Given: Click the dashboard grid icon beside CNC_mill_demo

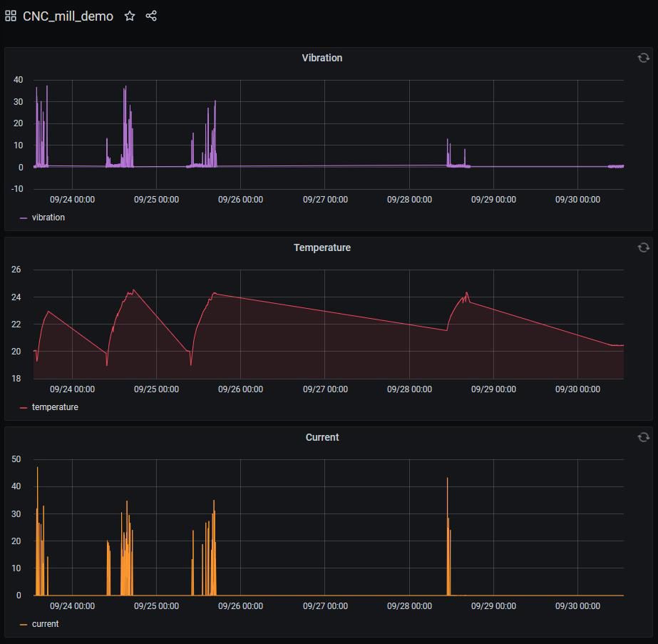Looking at the screenshot, I should (11, 16).
